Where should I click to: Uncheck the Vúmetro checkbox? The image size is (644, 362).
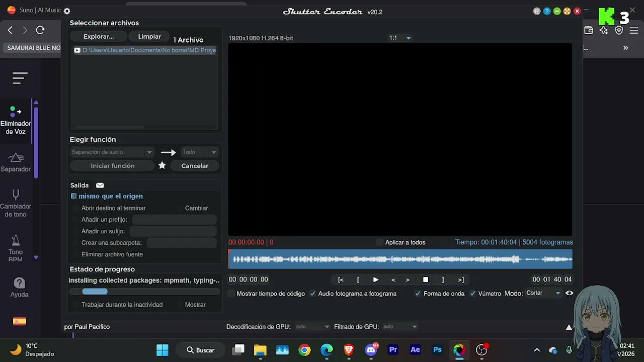coord(472,294)
